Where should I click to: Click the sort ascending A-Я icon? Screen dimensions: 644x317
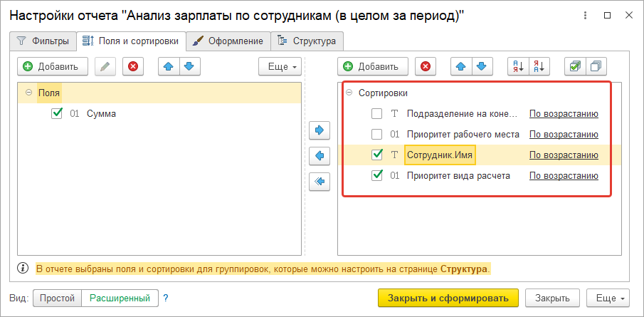(x=517, y=66)
